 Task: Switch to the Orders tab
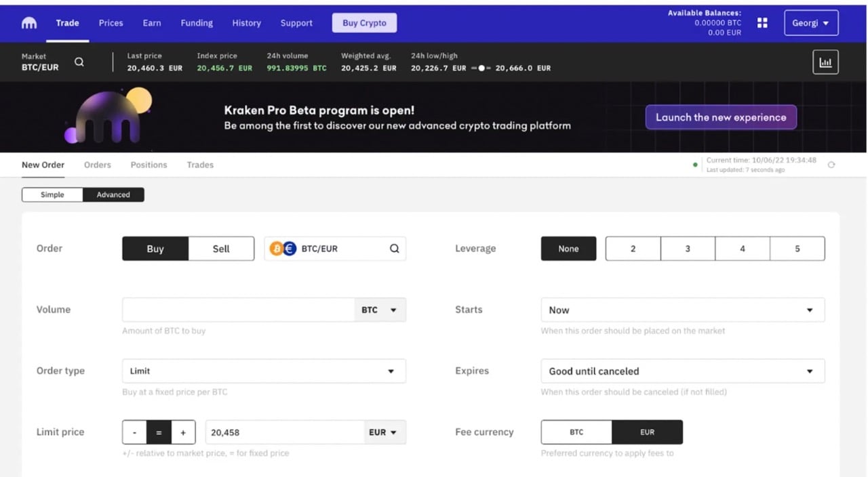tap(97, 165)
